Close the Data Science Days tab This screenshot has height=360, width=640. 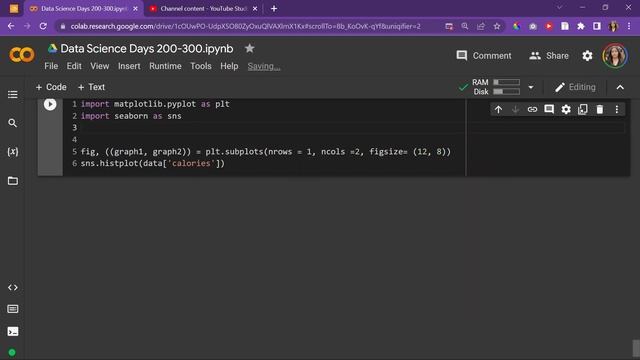(x=135, y=9)
